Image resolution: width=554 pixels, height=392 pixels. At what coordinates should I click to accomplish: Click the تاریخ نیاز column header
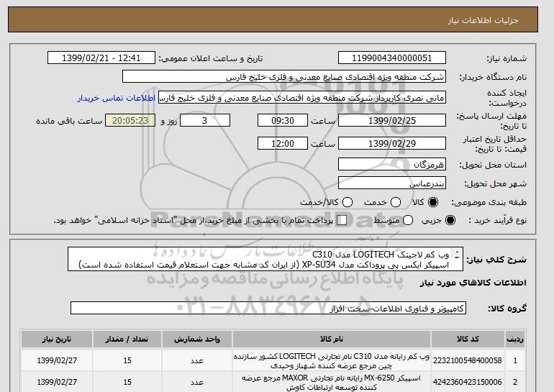coord(57,339)
